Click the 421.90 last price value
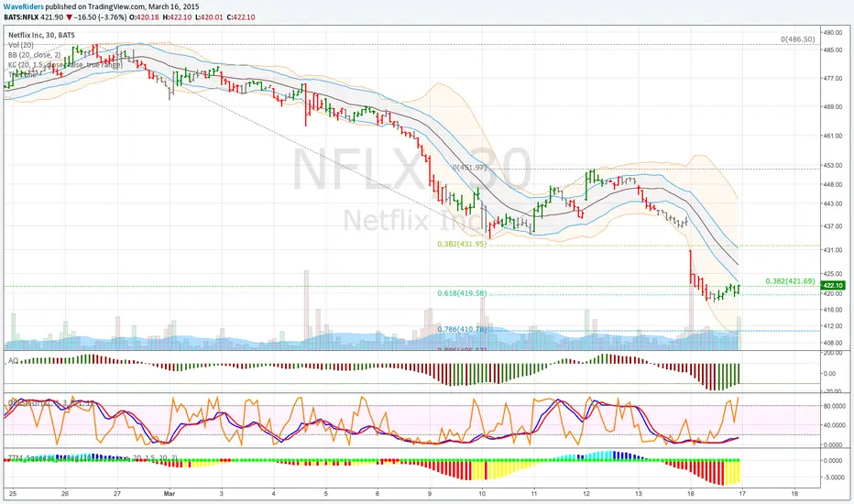The image size is (854, 504). tap(51, 17)
